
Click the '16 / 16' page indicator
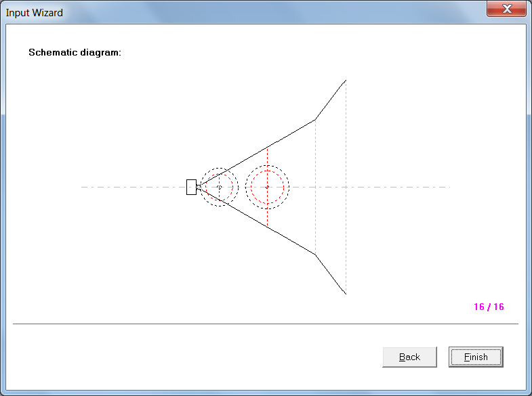489,307
